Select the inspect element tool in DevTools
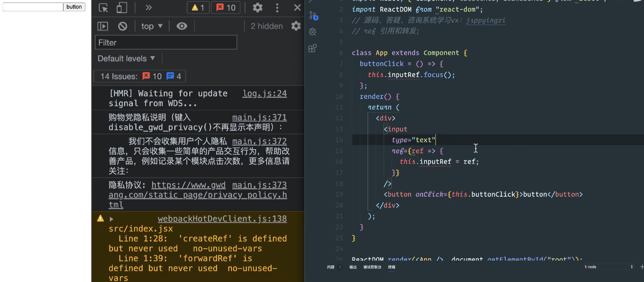Image resolution: width=644 pixels, height=282 pixels. tap(103, 8)
